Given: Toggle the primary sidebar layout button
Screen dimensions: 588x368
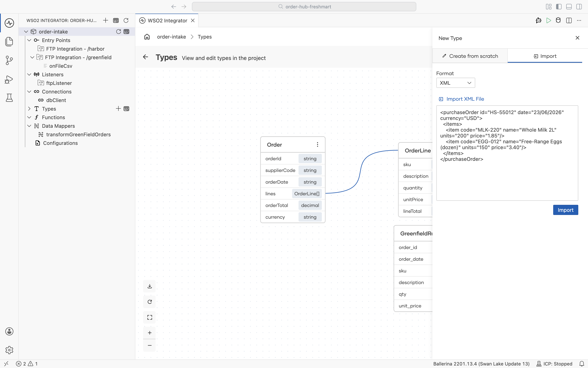Looking at the screenshot, I should pos(559,7).
